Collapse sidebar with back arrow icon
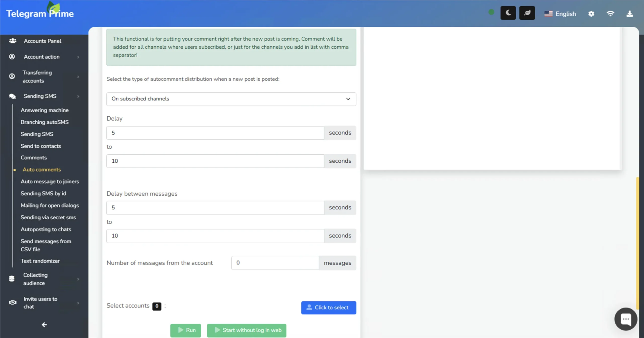 coord(44,325)
